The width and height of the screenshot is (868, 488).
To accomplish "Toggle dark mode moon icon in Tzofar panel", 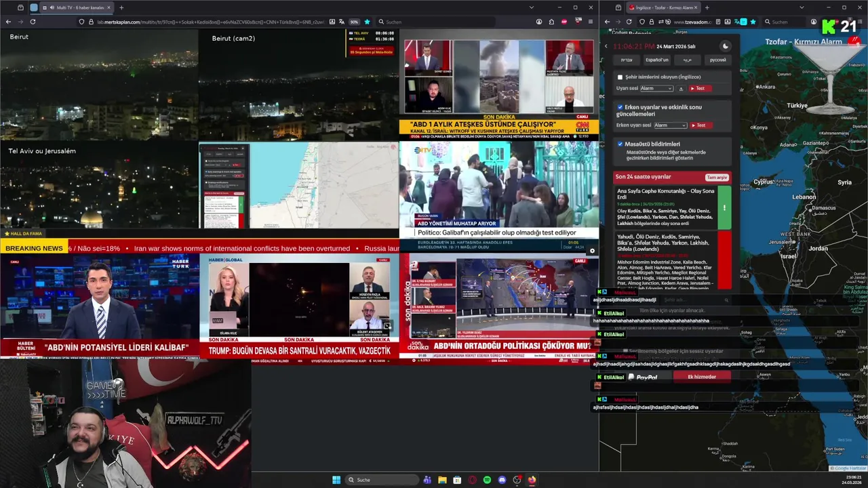I will [x=725, y=46].
